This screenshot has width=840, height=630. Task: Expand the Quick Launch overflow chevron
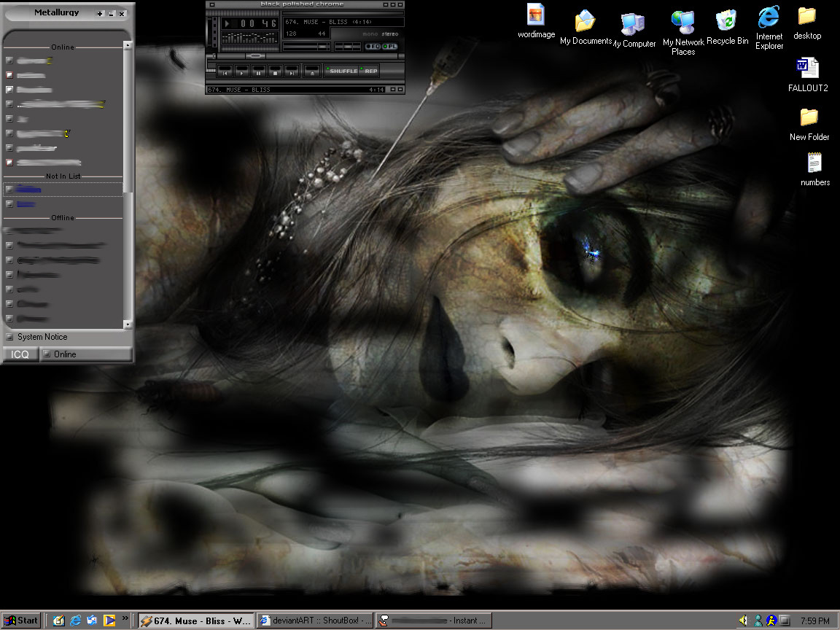coord(125,618)
